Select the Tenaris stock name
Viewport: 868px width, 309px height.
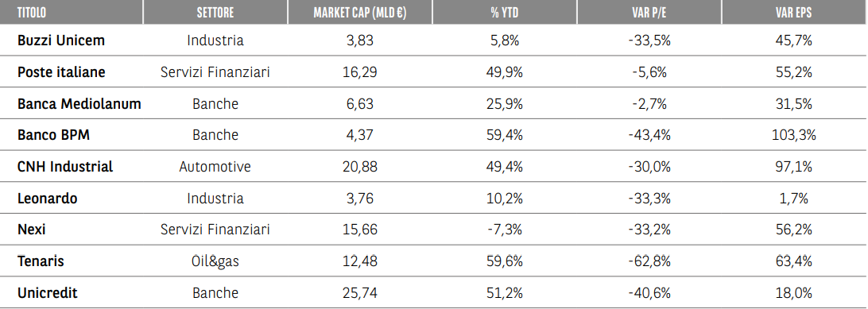[41, 261]
